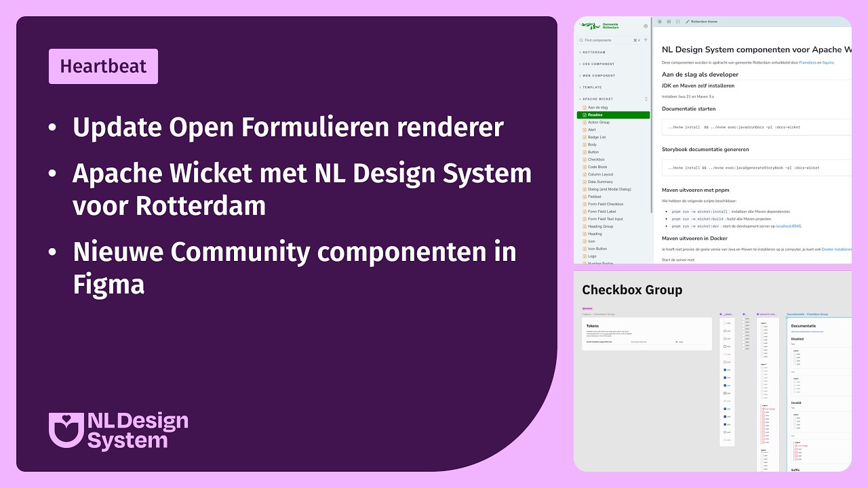This screenshot has width=868, height=488.
Task: Click the NL Design System logo
Action: point(119,431)
